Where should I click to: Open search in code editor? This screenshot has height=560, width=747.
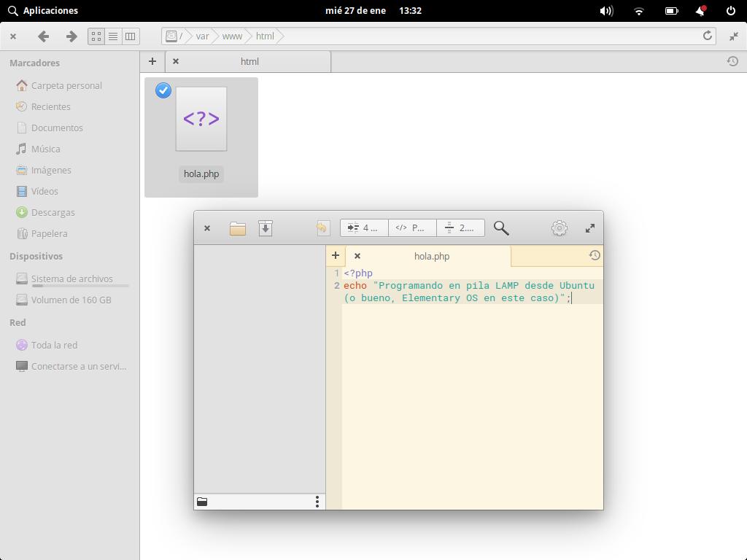pos(501,228)
